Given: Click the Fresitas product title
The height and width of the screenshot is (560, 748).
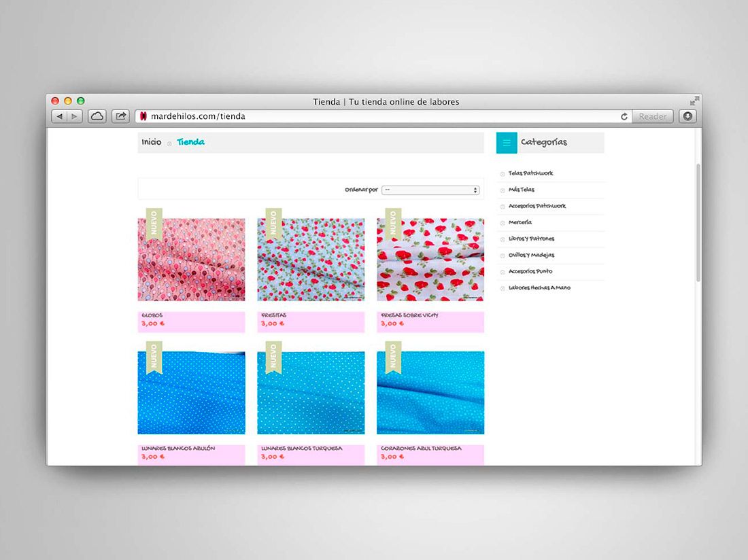Looking at the screenshot, I should 274,315.
